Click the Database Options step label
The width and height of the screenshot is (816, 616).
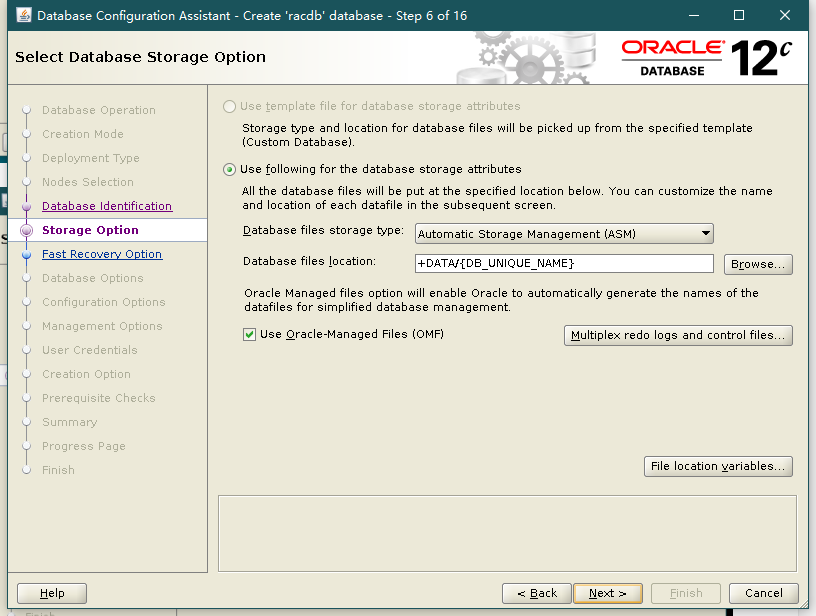(x=93, y=278)
